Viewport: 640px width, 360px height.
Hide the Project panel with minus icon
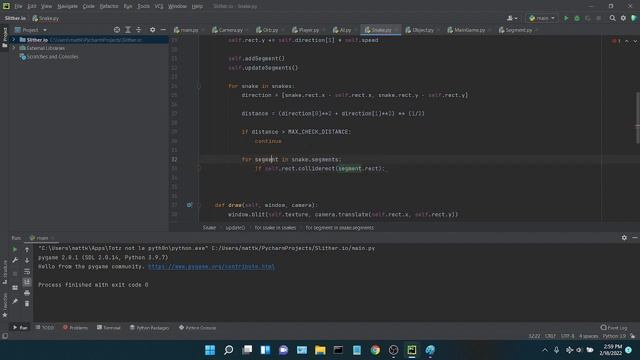pyautogui.click(x=163, y=30)
